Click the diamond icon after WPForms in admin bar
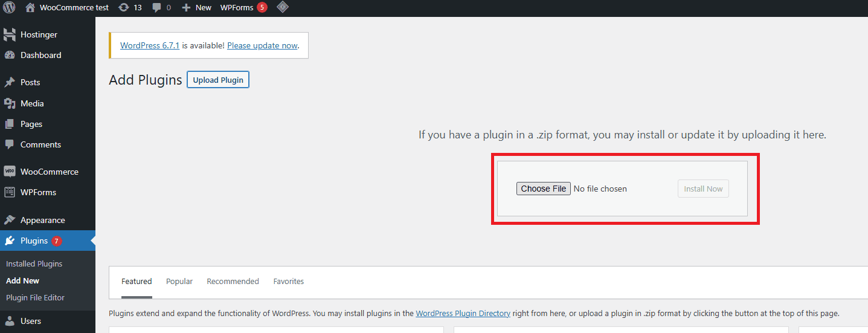The height and width of the screenshot is (333, 868). pos(282,8)
